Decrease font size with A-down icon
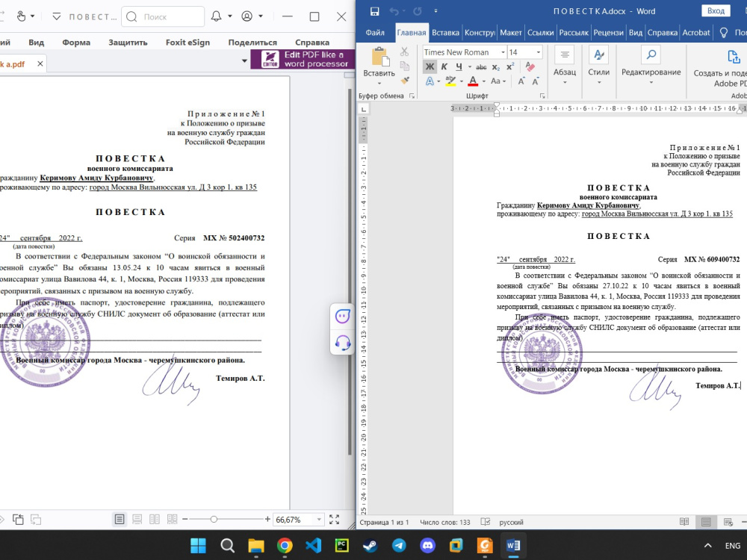The height and width of the screenshot is (560, 747). click(536, 81)
